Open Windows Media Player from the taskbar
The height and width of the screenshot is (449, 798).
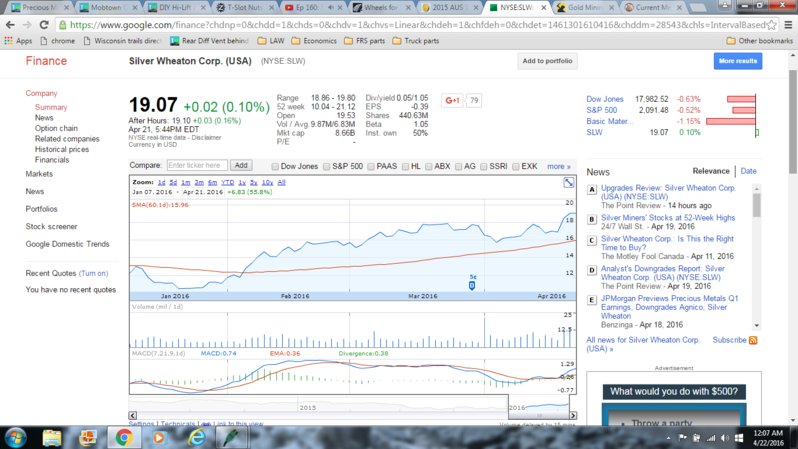tap(159, 438)
